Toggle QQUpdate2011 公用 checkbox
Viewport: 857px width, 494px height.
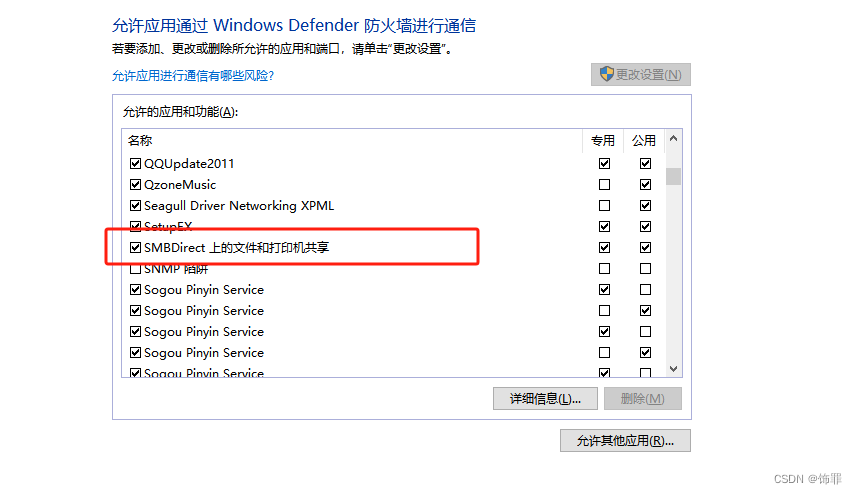coord(645,163)
